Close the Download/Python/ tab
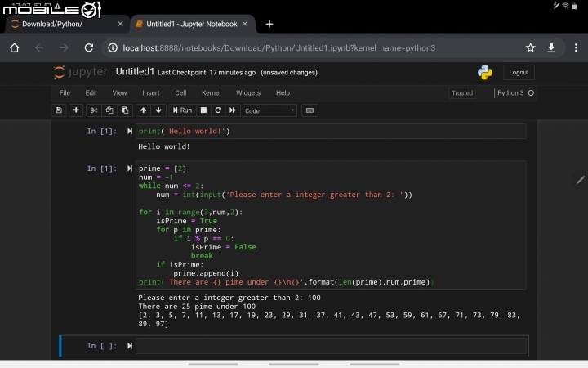588x368 pixels. (120, 24)
